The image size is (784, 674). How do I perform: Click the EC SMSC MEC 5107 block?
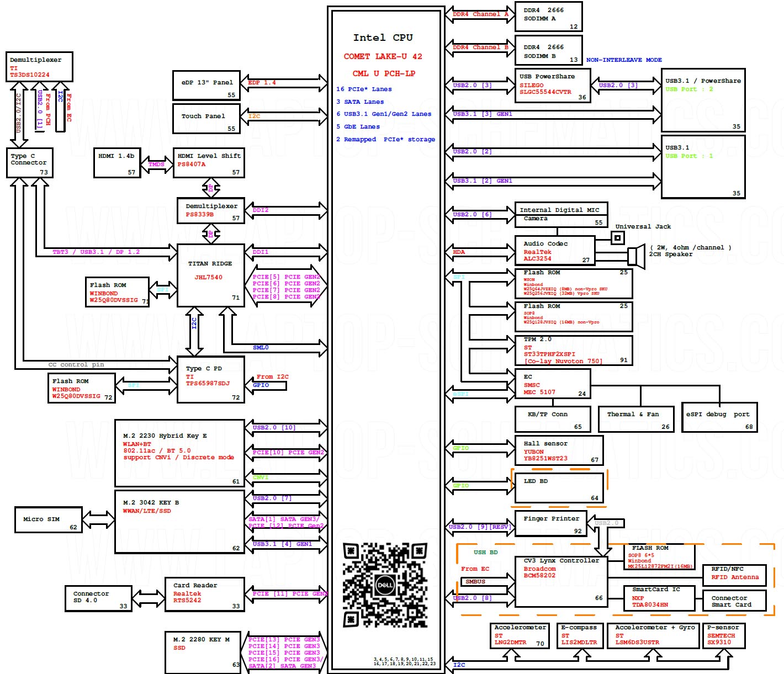coord(552,384)
